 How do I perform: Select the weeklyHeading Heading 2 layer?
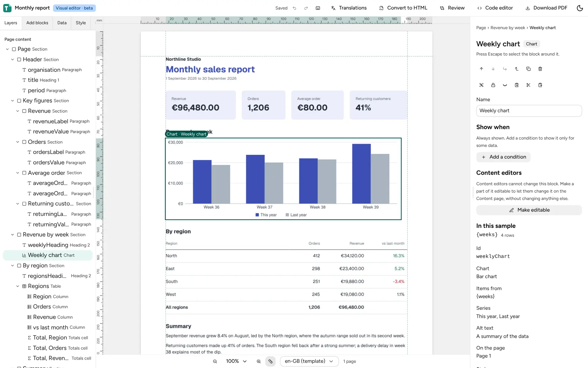pyautogui.click(x=48, y=245)
